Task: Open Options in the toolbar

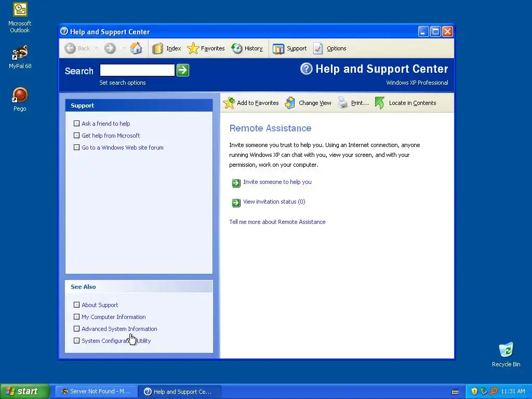Action: point(329,48)
